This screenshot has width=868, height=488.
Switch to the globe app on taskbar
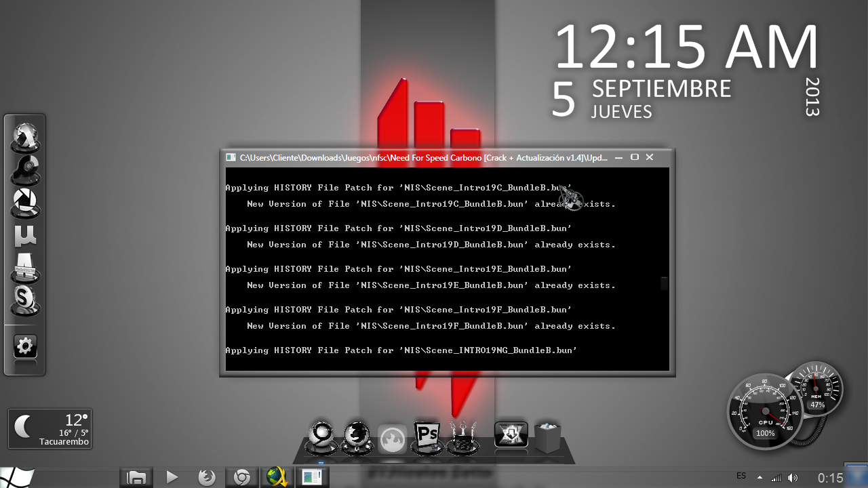coord(277,477)
